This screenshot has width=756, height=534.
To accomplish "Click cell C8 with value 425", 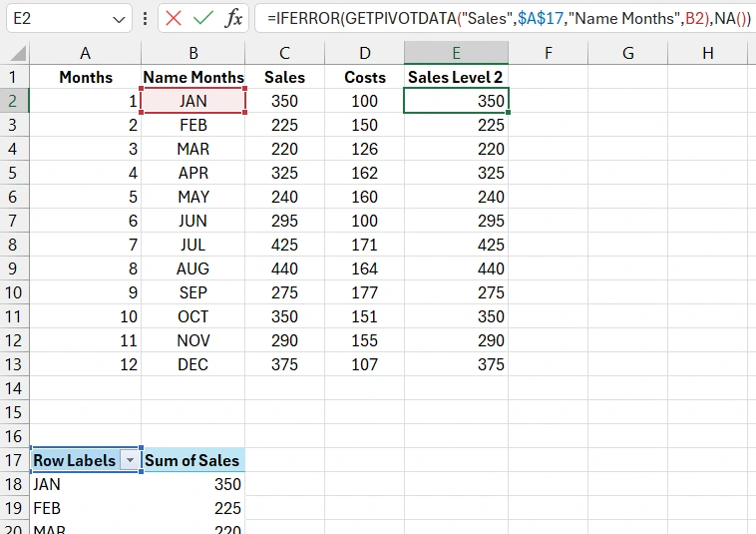I will click(285, 245).
